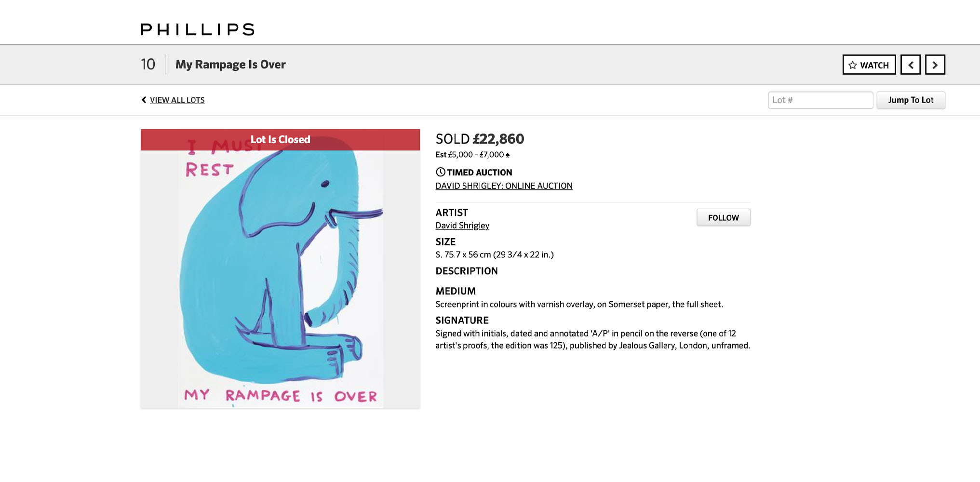Viewport: 980px width, 482px height.
Task: Click the Jump To Lot button
Action: point(911,100)
